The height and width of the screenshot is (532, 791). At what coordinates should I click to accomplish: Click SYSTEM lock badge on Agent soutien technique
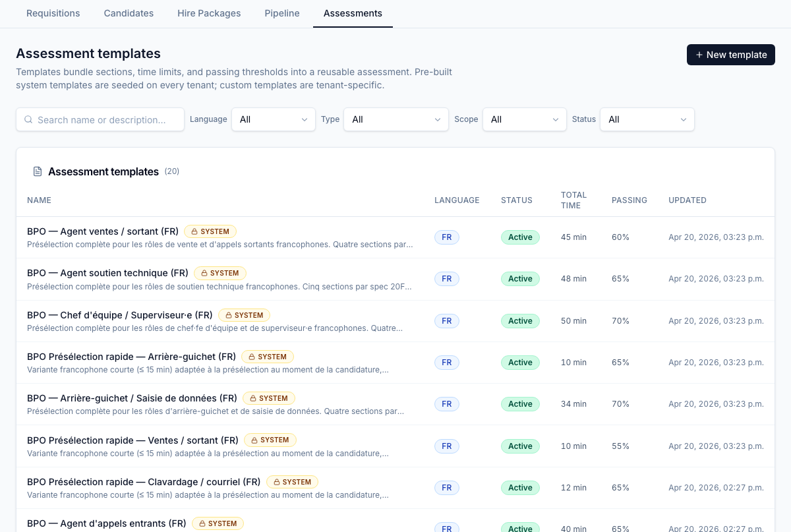220,273
